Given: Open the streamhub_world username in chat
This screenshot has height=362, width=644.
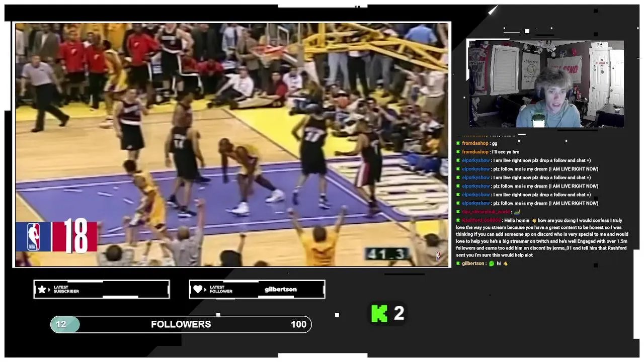Looking at the screenshot, I should (486, 212).
